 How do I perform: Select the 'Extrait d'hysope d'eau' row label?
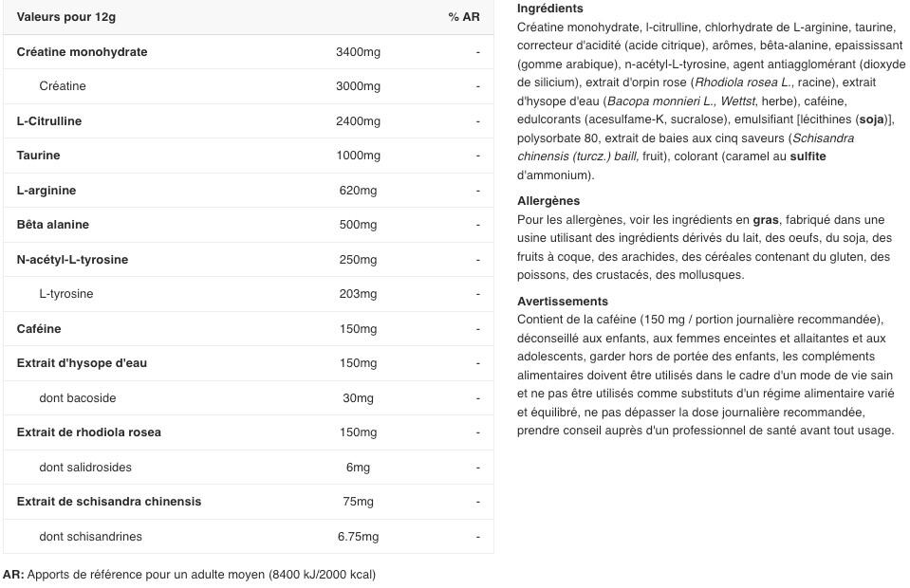click(x=82, y=363)
